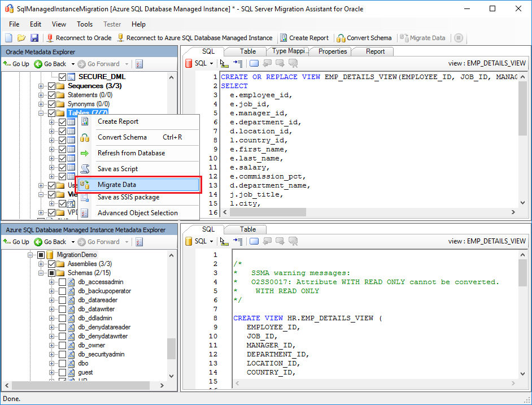532x405 pixels.
Task: Expand the Synonyms (0/0) tree node
Action: click(41, 104)
